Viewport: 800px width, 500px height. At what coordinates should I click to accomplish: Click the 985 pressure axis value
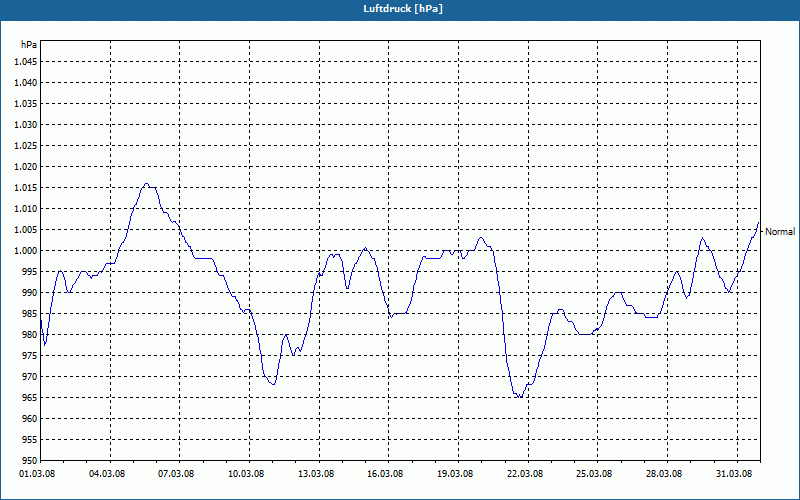click(30, 313)
